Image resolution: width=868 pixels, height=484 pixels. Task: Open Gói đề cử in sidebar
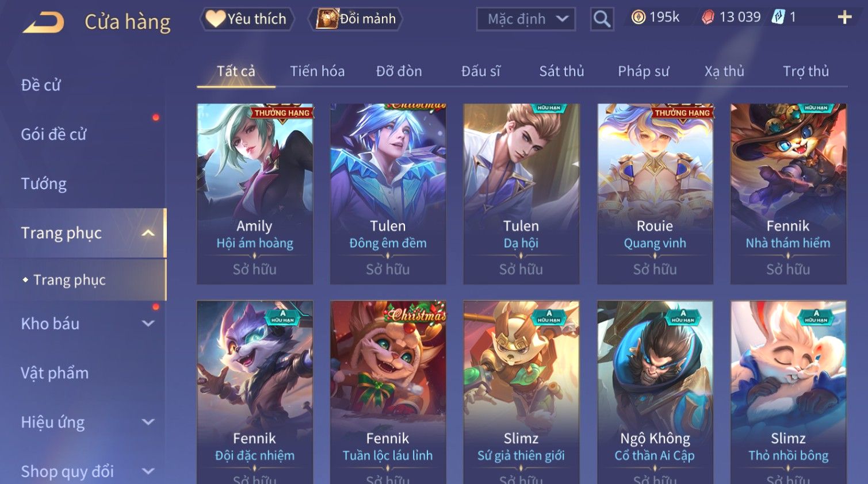pos(53,135)
